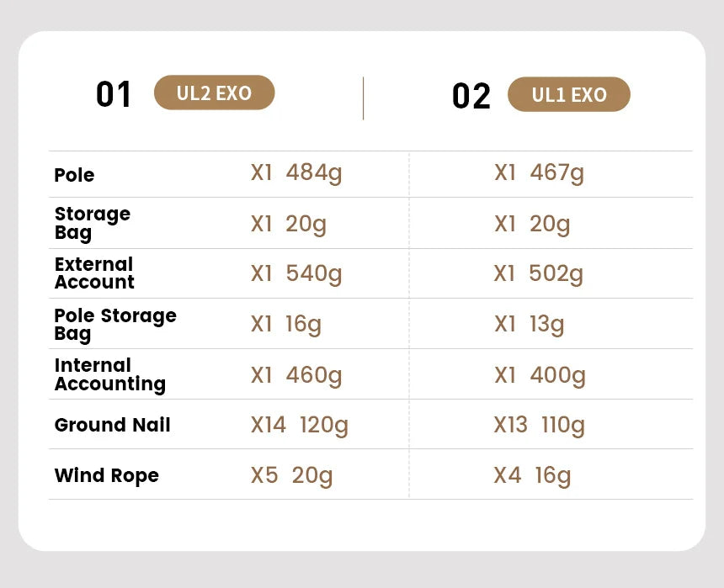The image size is (724, 588).
Task: Click the X1 467g pole weight
Action: (x=539, y=173)
